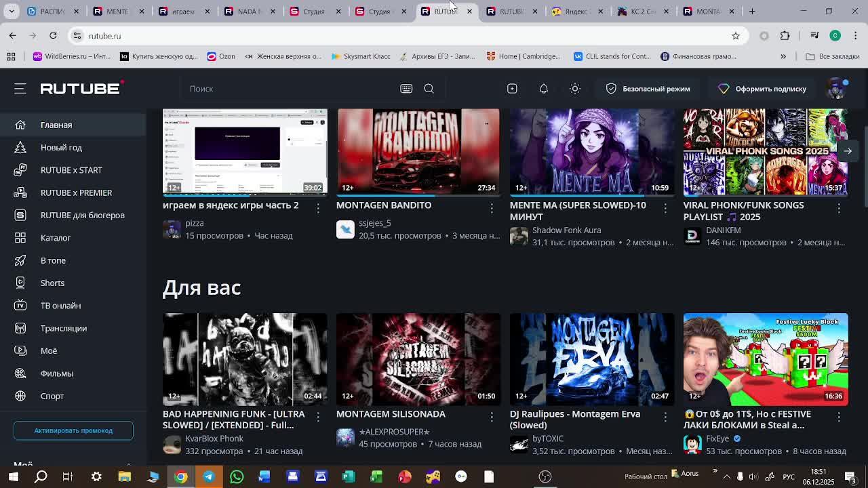Open Windows Start menu
The image size is (868, 488).
point(13,476)
